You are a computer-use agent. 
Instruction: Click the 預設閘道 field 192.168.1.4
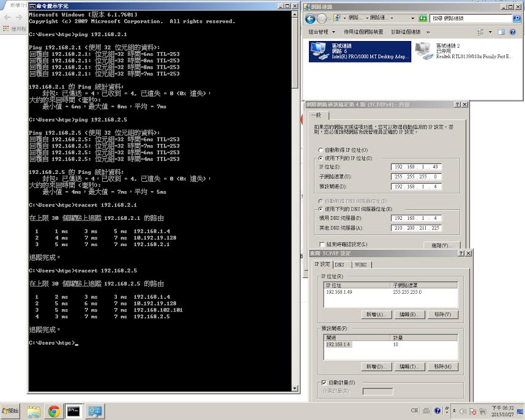(x=416, y=187)
